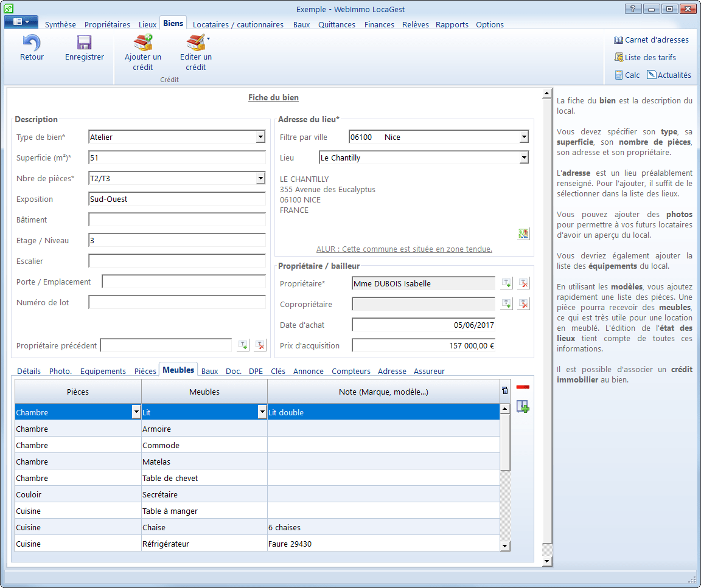Open the Equipements sub-tab

tap(103, 372)
